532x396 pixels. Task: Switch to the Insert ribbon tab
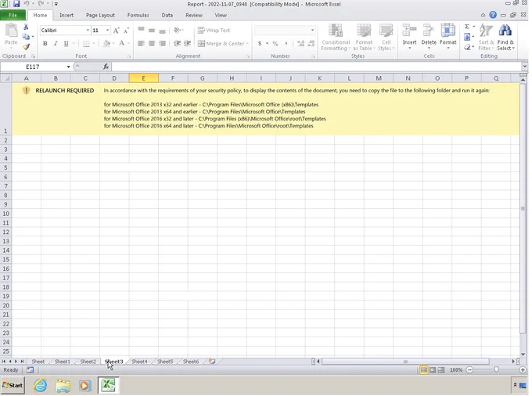pyautogui.click(x=66, y=16)
